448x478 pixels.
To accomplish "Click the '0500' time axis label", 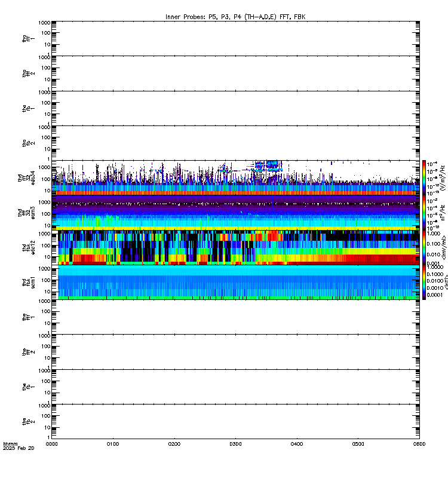I will coord(358,444).
